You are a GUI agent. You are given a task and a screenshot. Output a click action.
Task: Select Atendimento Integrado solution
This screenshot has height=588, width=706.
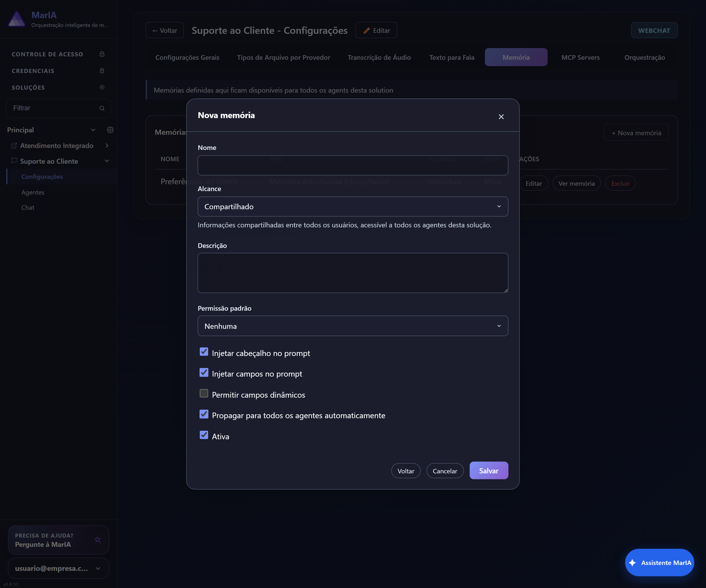56,146
